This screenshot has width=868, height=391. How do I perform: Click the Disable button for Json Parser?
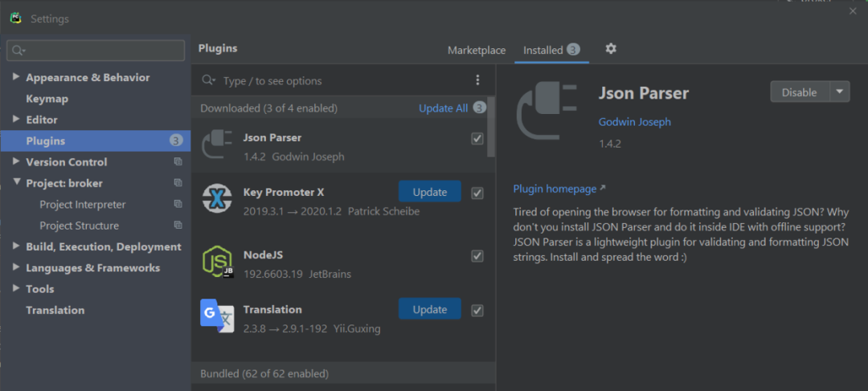(x=800, y=92)
